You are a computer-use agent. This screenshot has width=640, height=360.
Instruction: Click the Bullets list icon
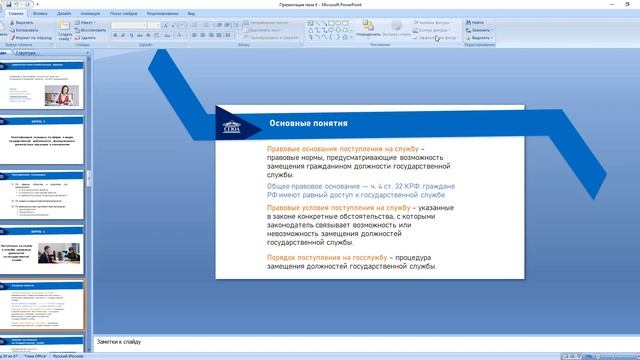(195, 25)
